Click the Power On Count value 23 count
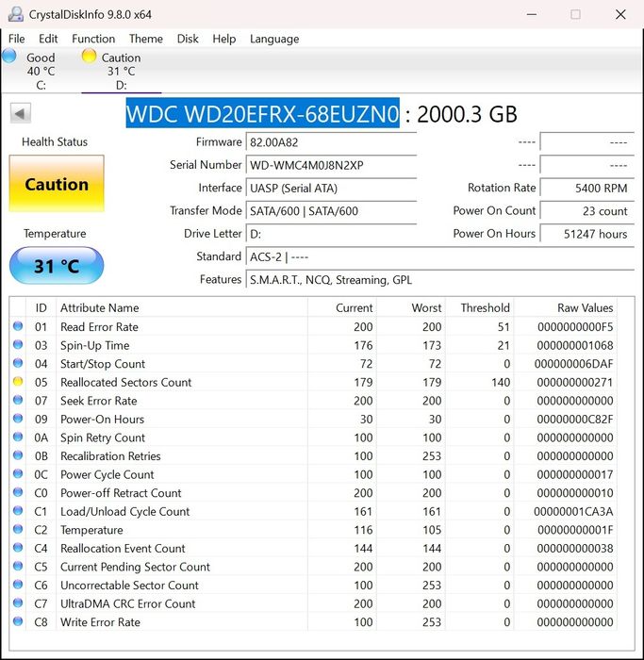 [x=587, y=211]
